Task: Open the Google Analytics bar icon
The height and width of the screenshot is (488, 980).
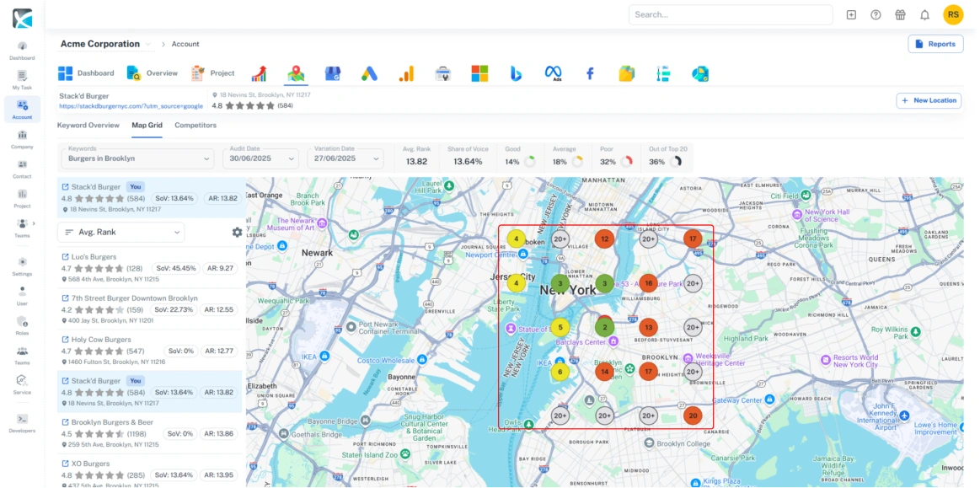Action: (x=406, y=73)
